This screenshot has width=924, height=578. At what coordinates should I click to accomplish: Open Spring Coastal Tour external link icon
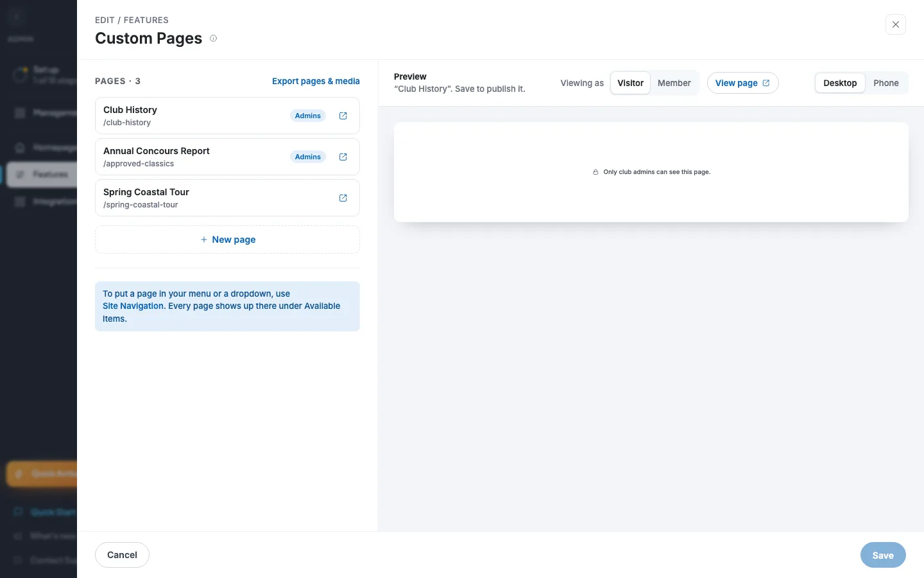click(343, 198)
